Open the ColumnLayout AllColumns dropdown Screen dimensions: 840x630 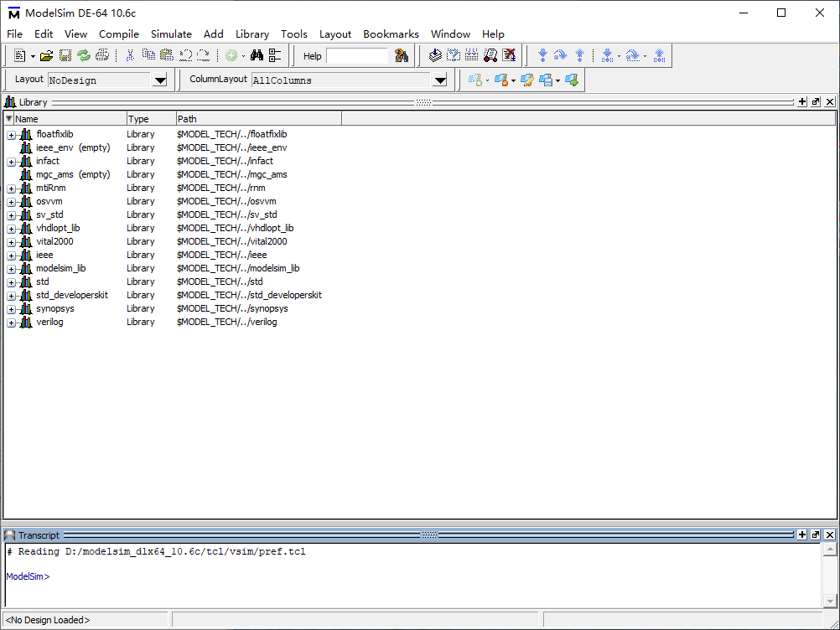440,80
